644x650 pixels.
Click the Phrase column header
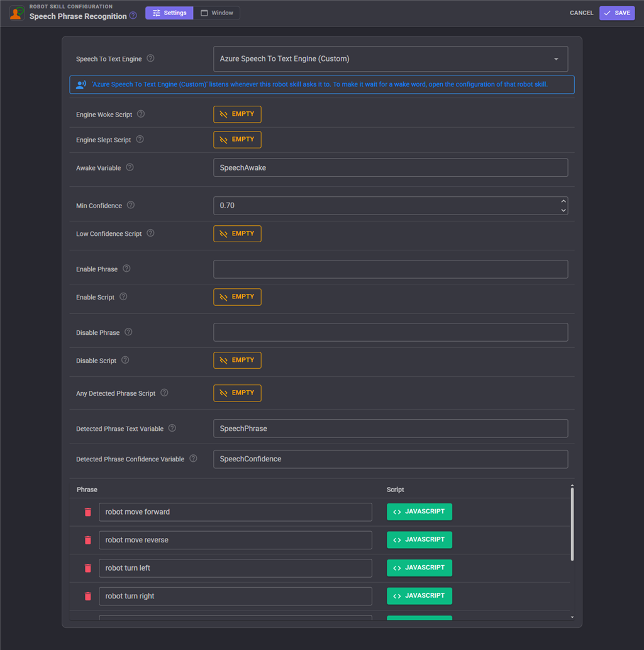click(x=87, y=490)
